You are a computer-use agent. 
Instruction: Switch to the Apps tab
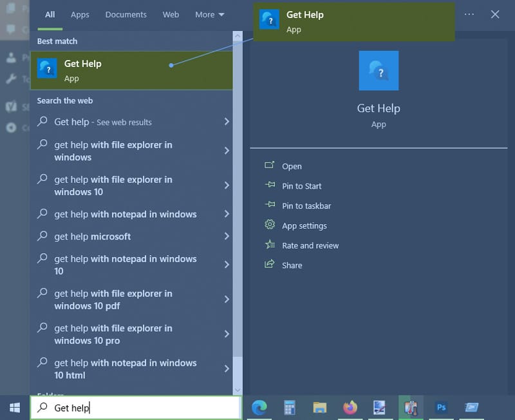tap(80, 15)
